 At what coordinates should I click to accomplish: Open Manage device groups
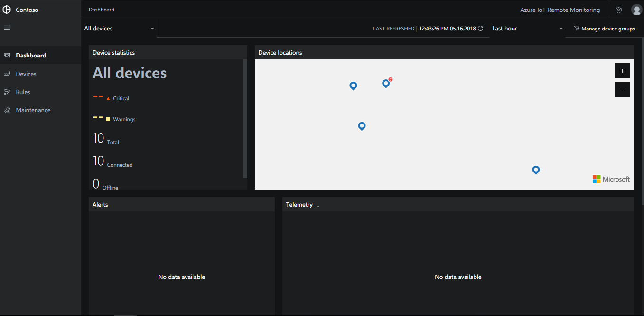coord(608,29)
